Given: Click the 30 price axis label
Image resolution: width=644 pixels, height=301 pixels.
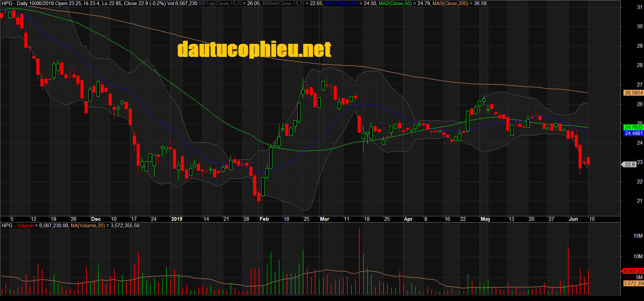Looking at the screenshot, I should [x=640, y=26].
